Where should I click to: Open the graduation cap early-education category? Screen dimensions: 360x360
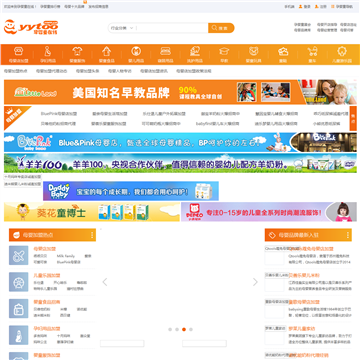pos(224,54)
